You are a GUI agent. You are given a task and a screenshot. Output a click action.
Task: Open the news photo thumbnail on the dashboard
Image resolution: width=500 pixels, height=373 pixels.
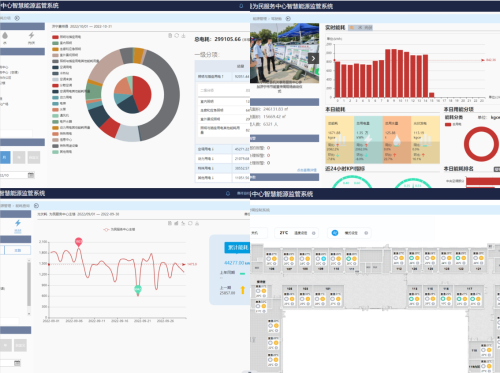click(285, 53)
